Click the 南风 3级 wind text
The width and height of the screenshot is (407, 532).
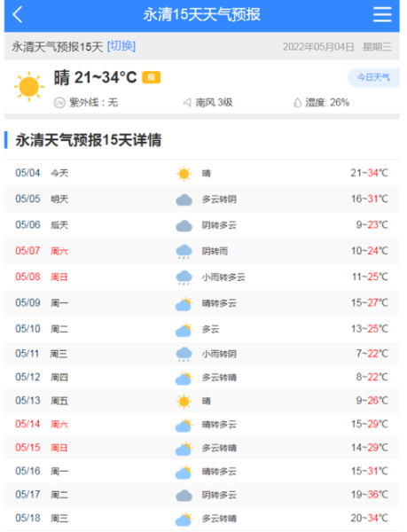tap(214, 103)
